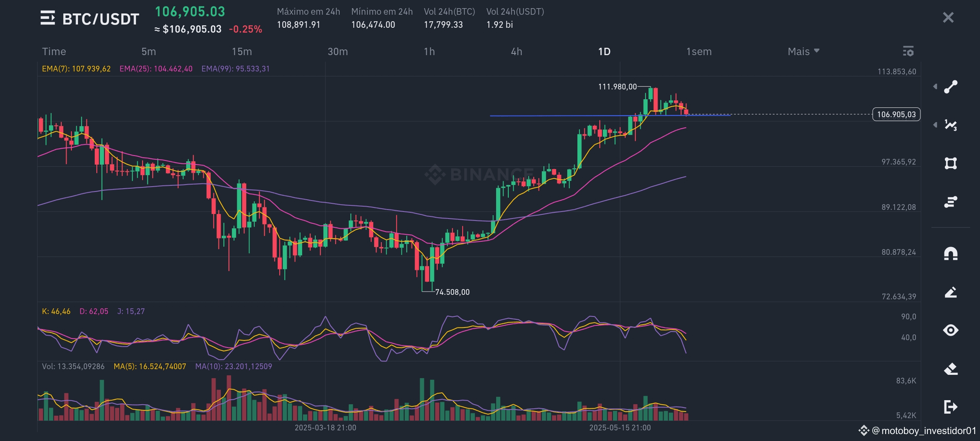
Task: Toggle visibility of all drawings
Action: [951, 330]
